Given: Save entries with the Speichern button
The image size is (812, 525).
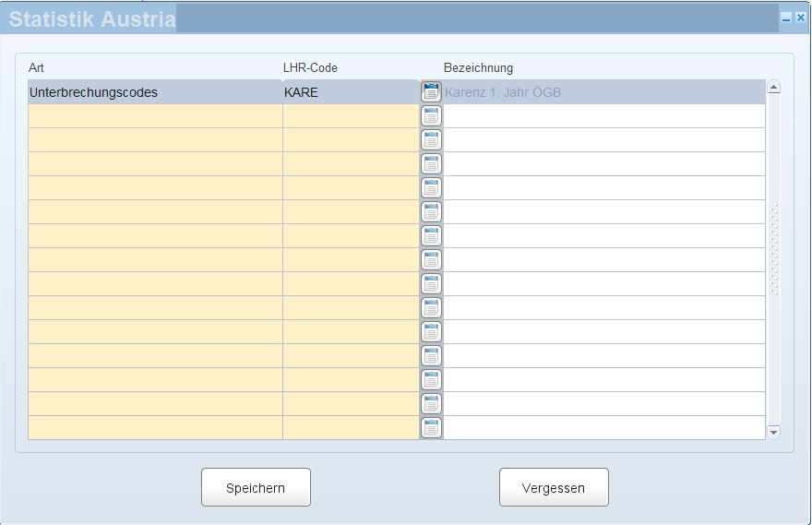Looking at the screenshot, I should pos(256,487).
